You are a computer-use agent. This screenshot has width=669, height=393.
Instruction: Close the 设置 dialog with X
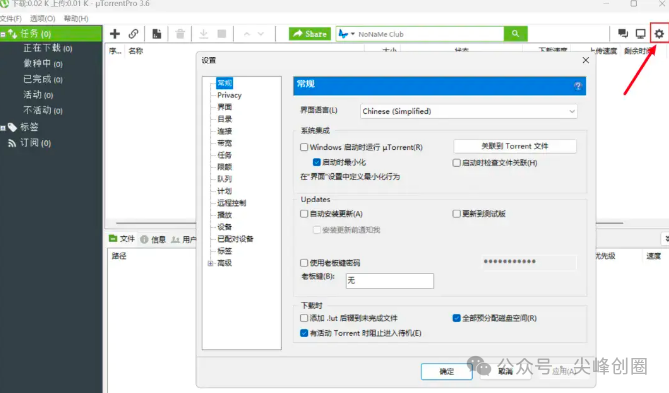586,60
